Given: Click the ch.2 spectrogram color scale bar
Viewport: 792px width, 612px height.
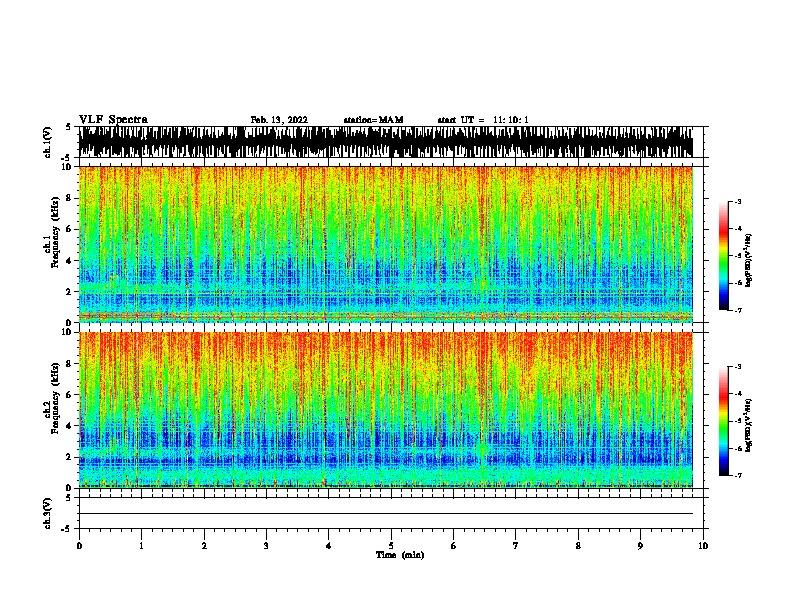Looking at the screenshot, I should coord(723,421).
